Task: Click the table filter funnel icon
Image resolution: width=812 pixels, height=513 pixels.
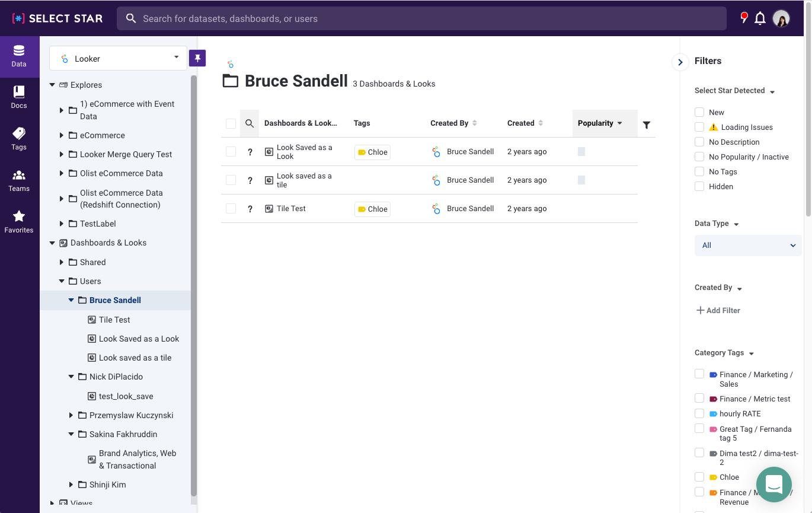Action: tap(647, 125)
